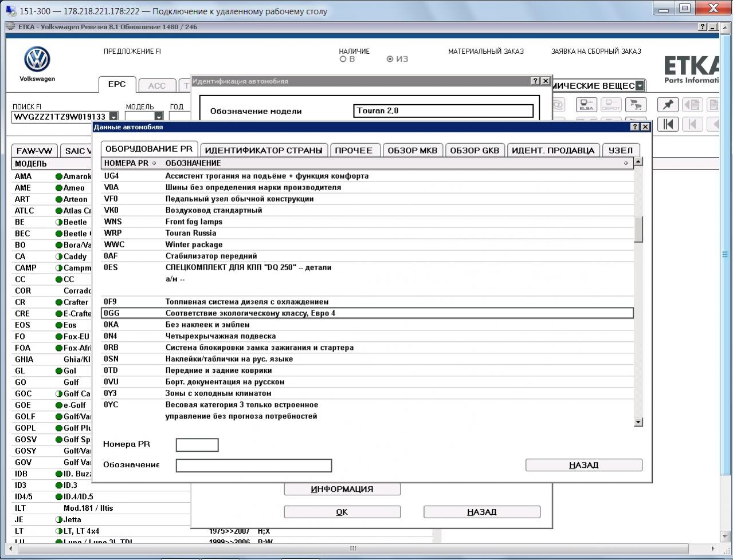
Task: Click the previous-step arrow icon beside jump-to-first
Action: click(692, 124)
